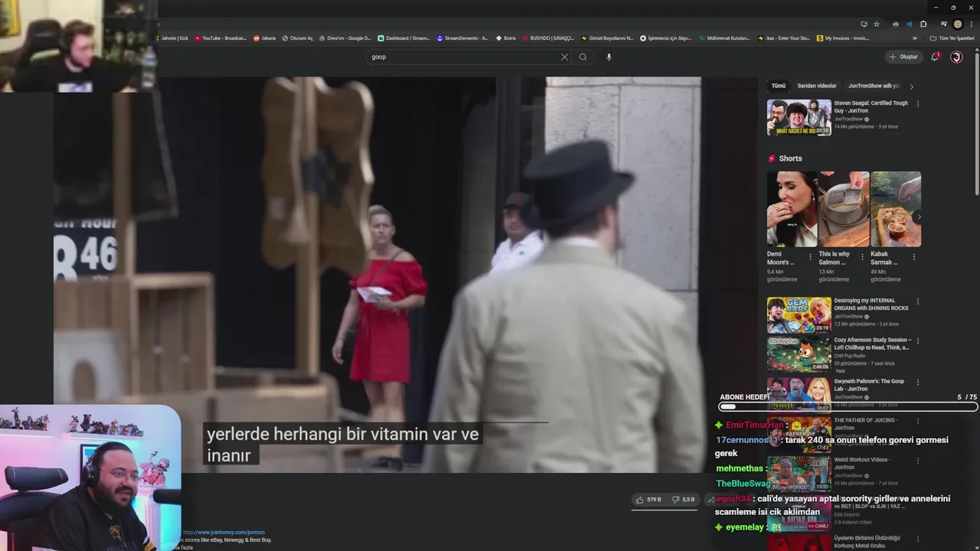Open options for Destroying my INTERNAL ORGANS
This screenshot has height=551, width=980.
tap(918, 302)
